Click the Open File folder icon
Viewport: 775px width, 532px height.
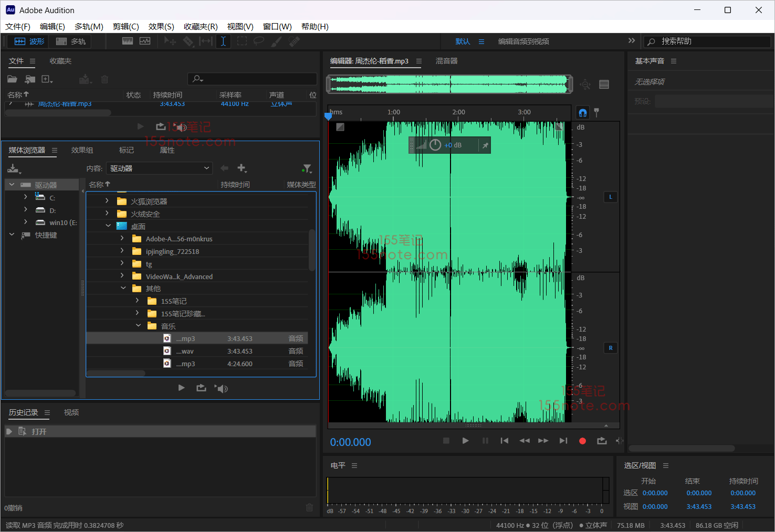pos(12,79)
